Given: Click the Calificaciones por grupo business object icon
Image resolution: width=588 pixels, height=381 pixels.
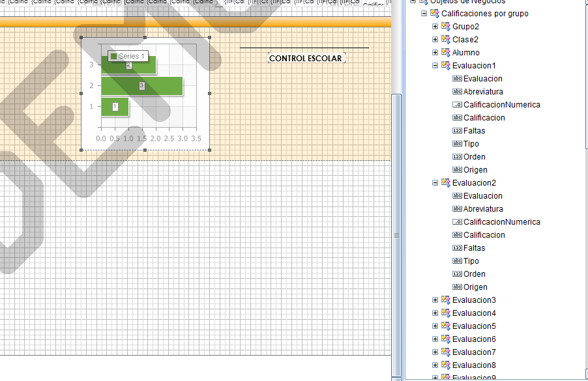Looking at the screenshot, I should pos(435,14).
